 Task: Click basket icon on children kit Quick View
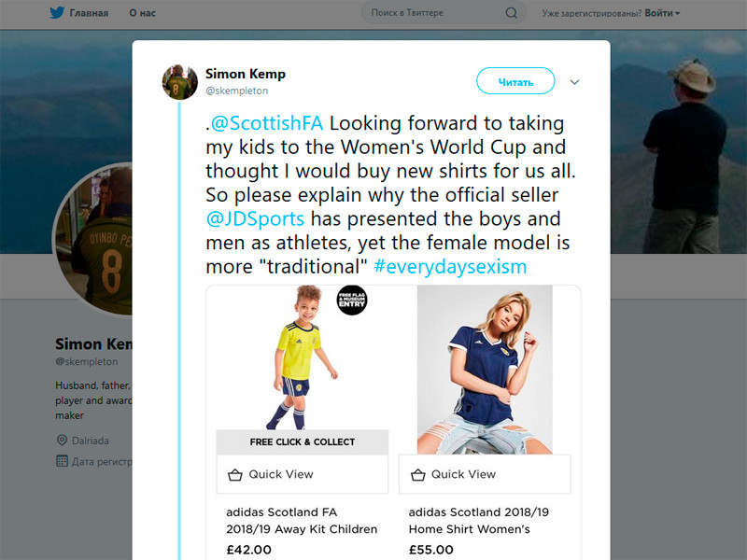[x=235, y=474]
